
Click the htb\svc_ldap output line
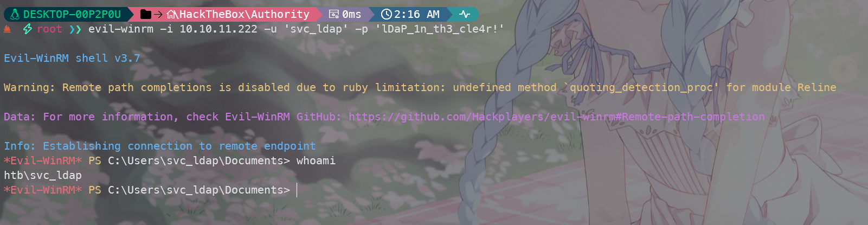point(43,175)
